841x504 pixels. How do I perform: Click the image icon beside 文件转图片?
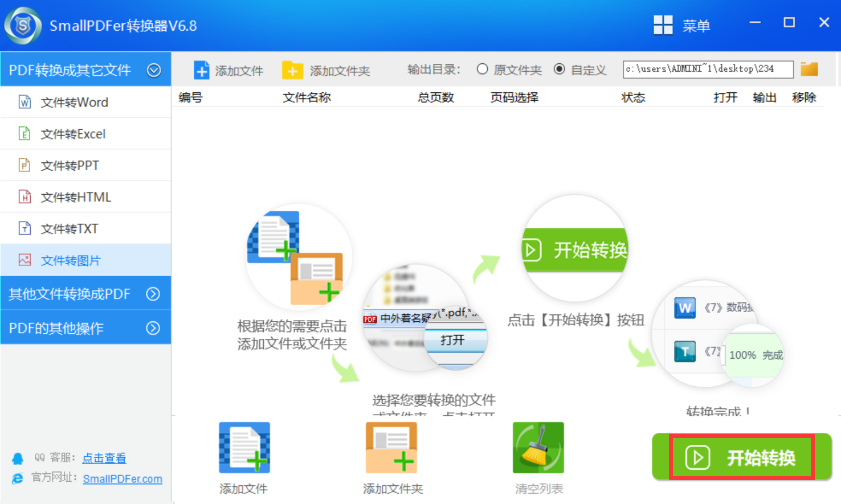coord(25,260)
